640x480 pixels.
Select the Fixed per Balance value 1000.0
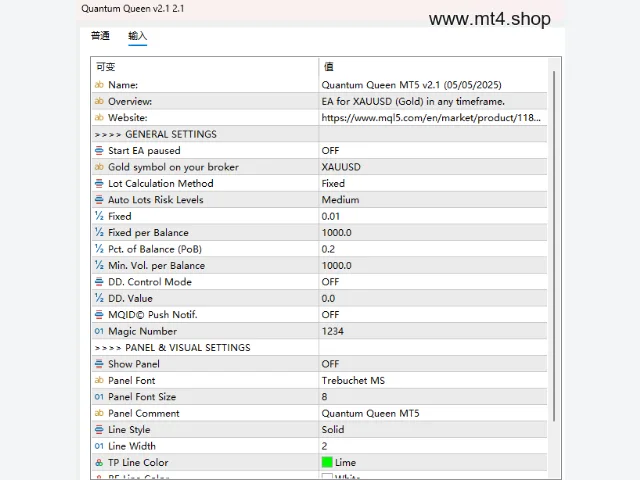click(x=433, y=232)
